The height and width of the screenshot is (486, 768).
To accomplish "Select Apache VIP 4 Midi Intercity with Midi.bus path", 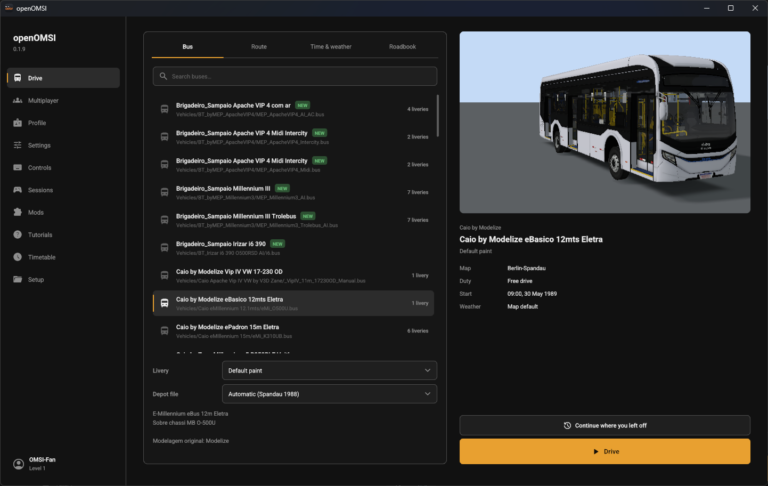I will point(293,165).
